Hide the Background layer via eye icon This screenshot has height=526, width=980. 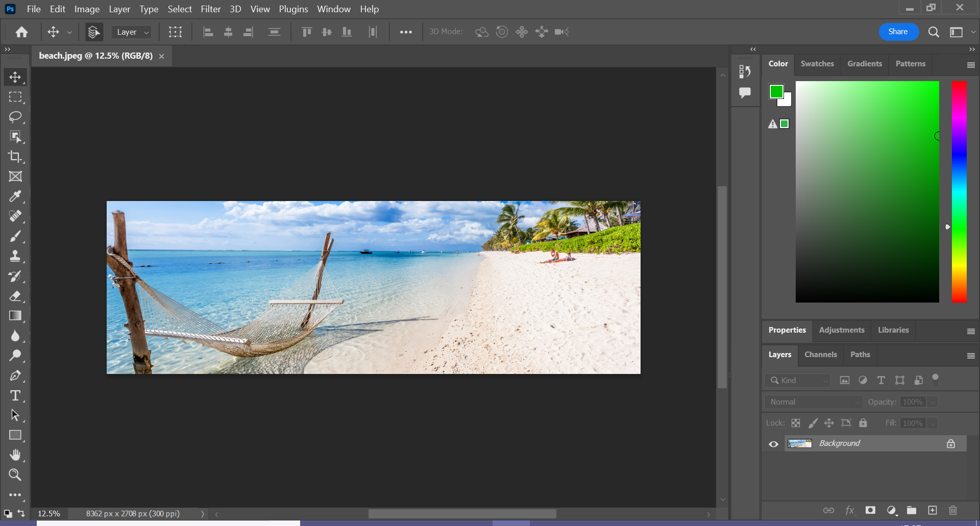(x=773, y=444)
